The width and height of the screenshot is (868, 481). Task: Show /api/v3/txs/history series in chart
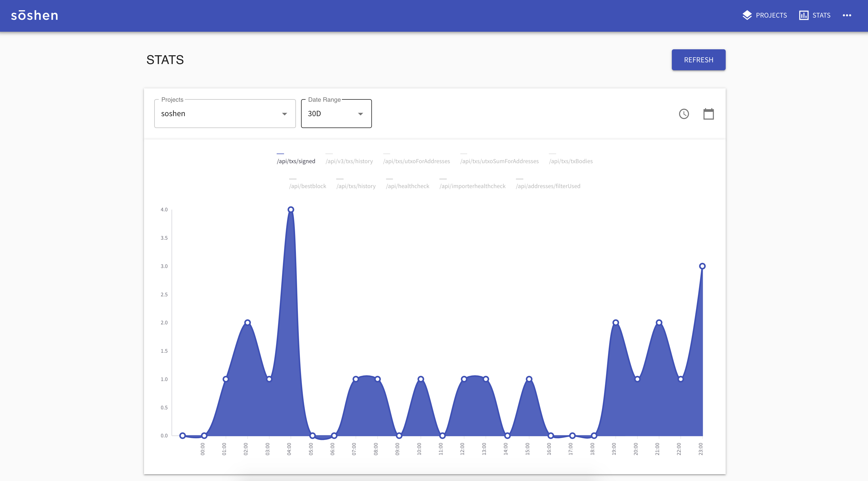[349, 161]
